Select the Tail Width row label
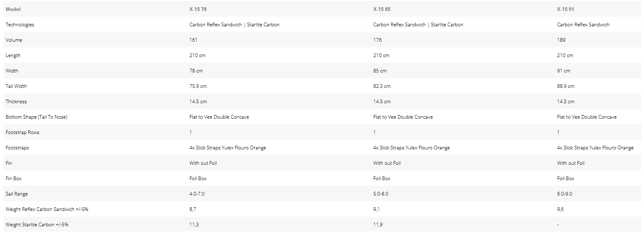Image resolution: width=644 pixels, height=234 pixels. click(x=16, y=86)
